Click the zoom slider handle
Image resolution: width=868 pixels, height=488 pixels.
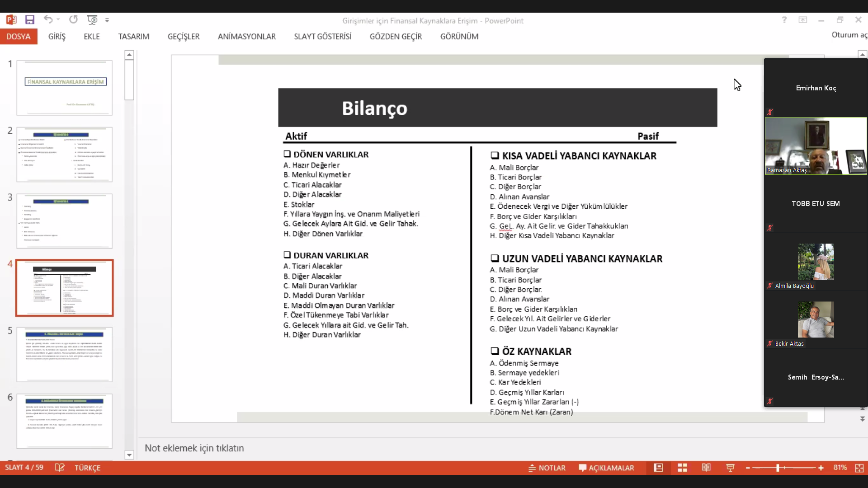click(x=778, y=468)
